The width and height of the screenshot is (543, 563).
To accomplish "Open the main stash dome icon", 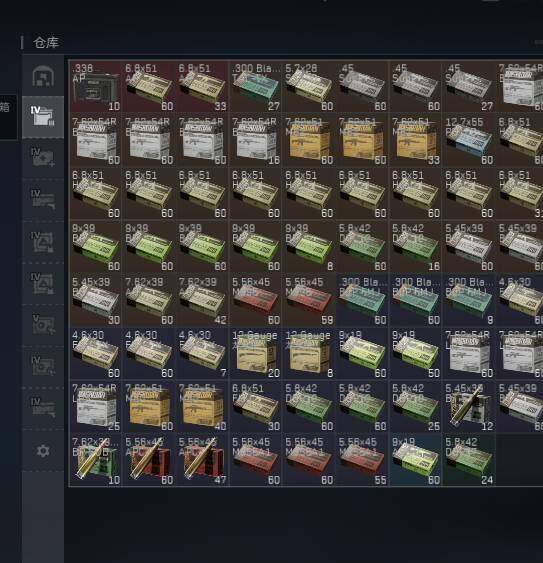I will 43,76.
